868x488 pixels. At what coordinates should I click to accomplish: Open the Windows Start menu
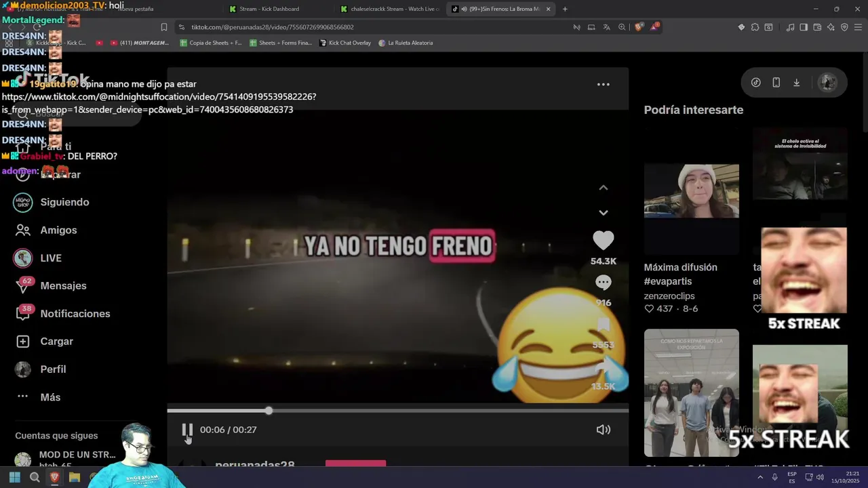click(x=14, y=477)
